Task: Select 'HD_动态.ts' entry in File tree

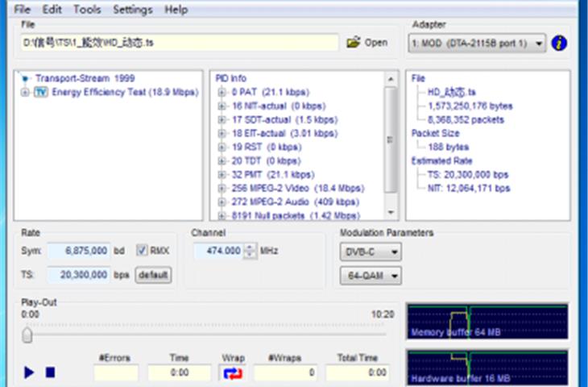Action: pos(452,93)
